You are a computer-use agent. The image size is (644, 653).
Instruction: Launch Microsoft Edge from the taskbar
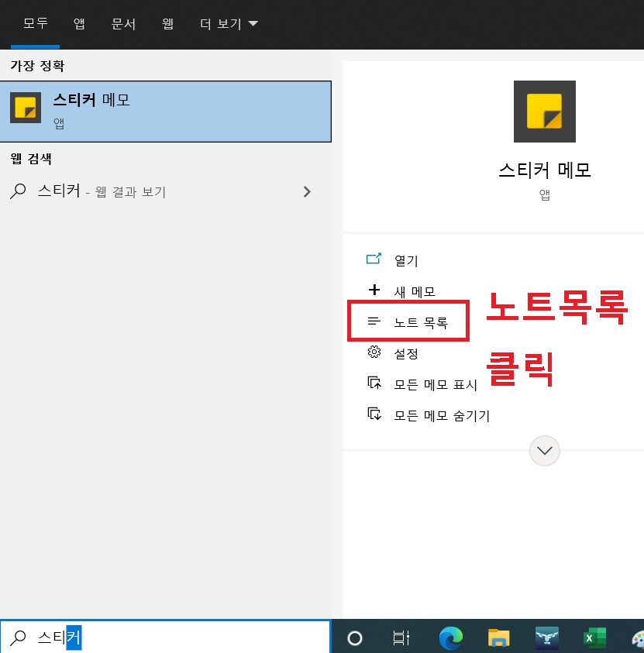[x=451, y=638]
